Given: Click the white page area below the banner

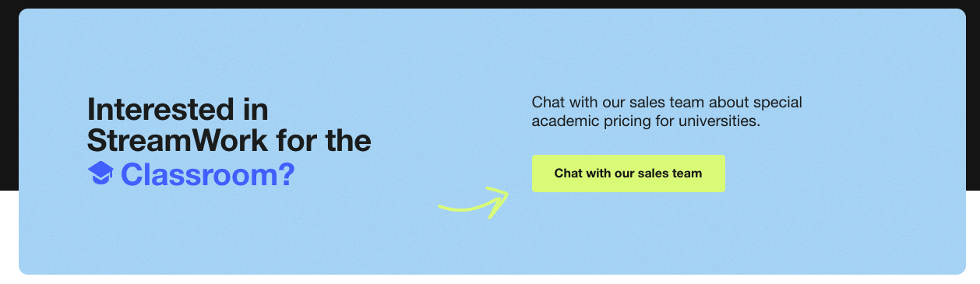Looking at the screenshot, I should (x=490, y=279).
